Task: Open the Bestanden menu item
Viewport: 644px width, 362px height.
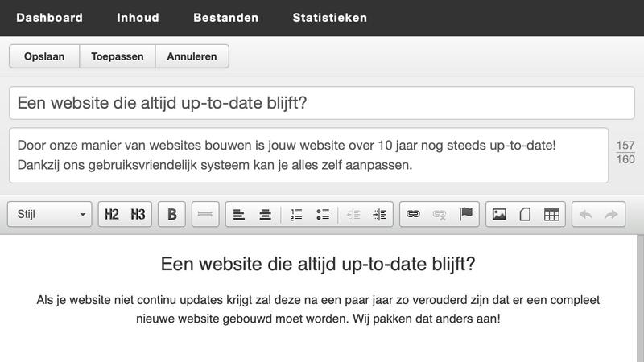Action: (x=226, y=18)
